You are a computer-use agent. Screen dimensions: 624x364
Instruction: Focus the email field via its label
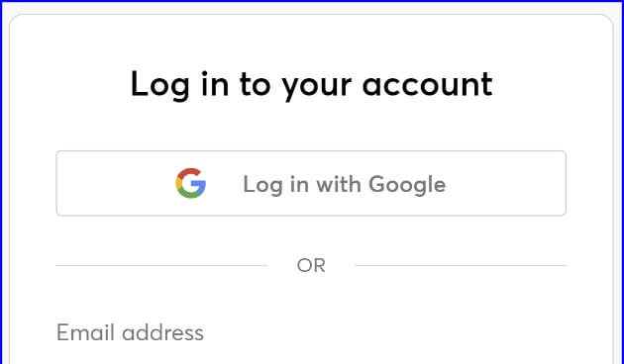[x=130, y=332]
